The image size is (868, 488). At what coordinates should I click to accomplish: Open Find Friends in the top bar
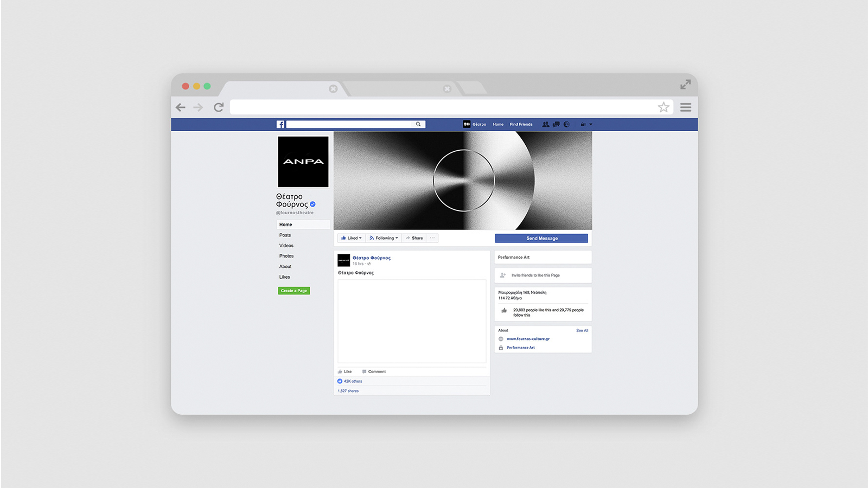[521, 124]
